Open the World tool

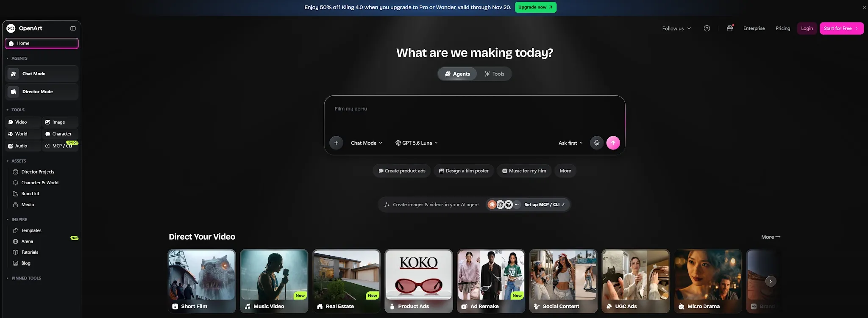pos(23,134)
